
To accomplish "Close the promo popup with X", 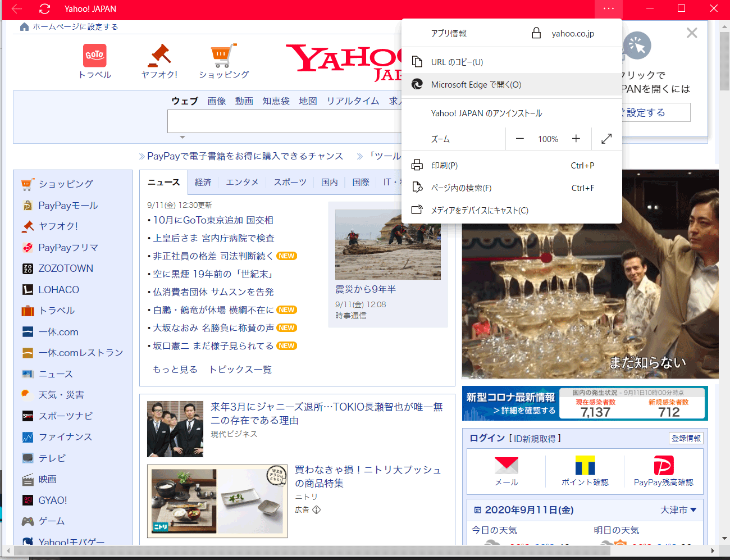I will (692, 33).
